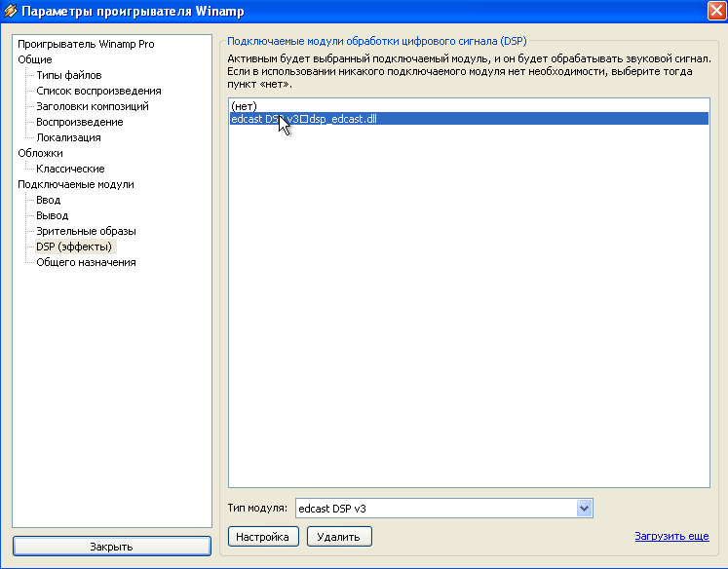Click the Настройка button
Screen dimensions: 728x569
(x=263, y=537)
